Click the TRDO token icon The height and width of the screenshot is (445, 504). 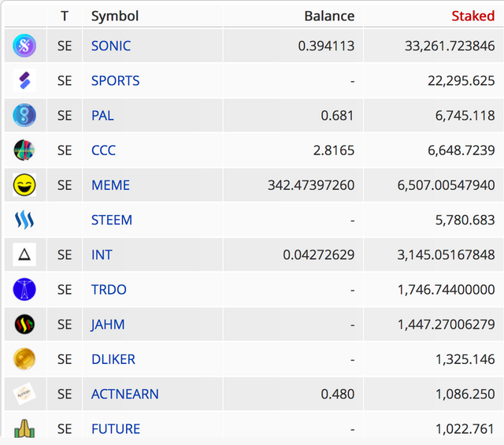(24, 289)
